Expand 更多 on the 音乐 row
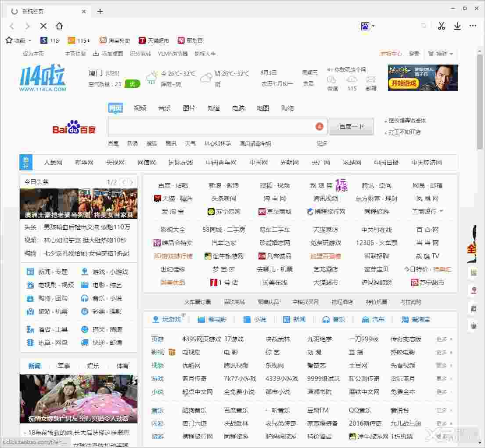 tap(444, 411)
